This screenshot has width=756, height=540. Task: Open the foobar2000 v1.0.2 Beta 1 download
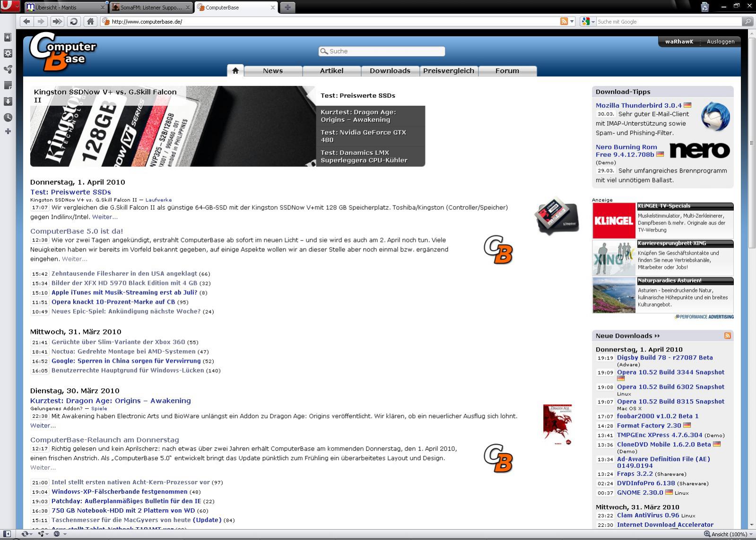(x=658, y=416)
